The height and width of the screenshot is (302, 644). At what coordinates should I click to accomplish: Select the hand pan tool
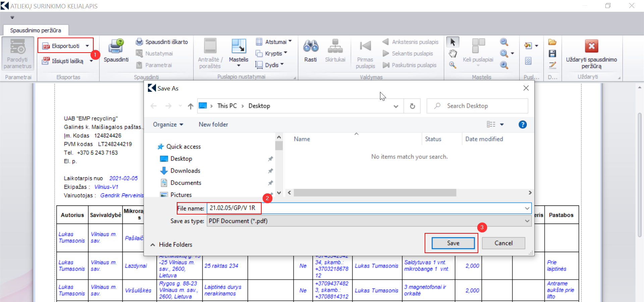pos(453,54)
